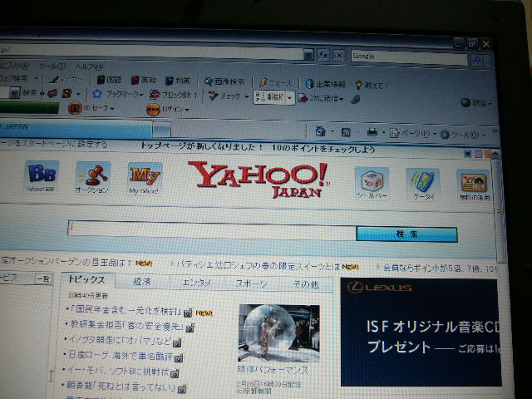
Task: Open the My Yahoo! icon
Action: (145, 178)
